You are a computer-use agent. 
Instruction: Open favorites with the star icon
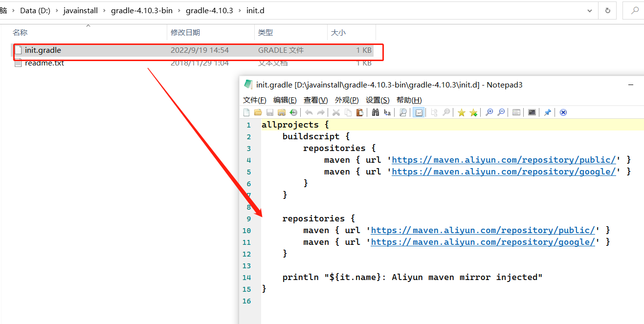461,112
